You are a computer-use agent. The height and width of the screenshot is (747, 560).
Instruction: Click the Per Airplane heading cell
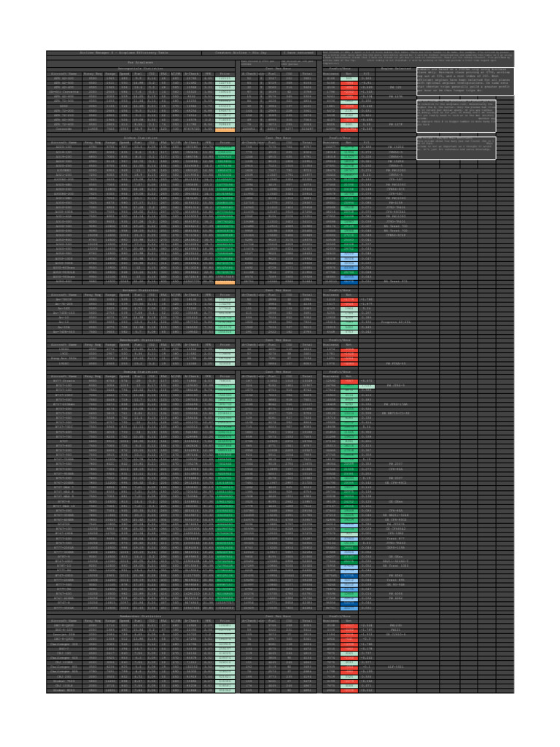point(141,63)
